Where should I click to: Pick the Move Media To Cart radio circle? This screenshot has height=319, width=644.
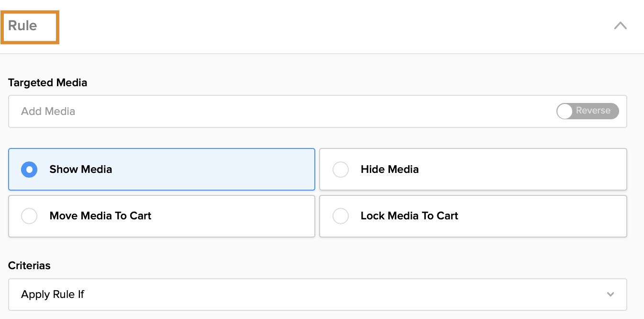pos(29,216)
